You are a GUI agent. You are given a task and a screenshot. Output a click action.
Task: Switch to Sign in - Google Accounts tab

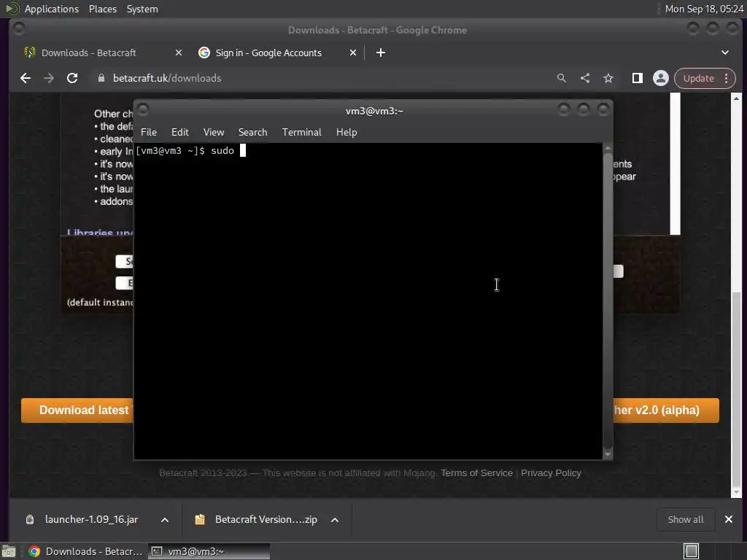click(276, 52)
